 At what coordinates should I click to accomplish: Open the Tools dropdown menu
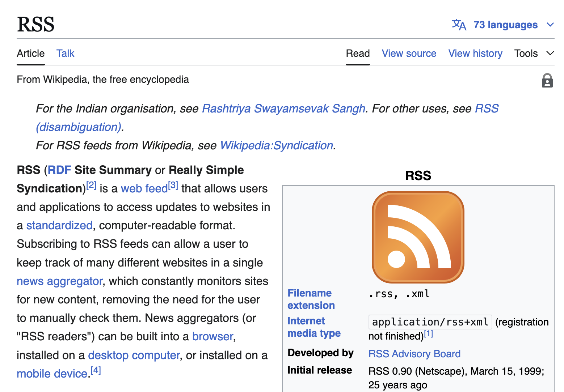coord(534,54)
